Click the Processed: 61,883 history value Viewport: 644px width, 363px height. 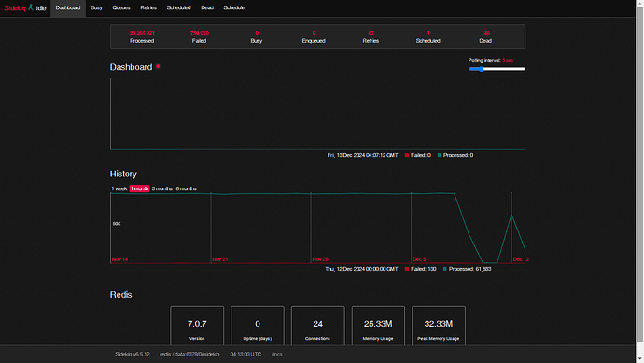pyautogui.click(x=469, y=269)
